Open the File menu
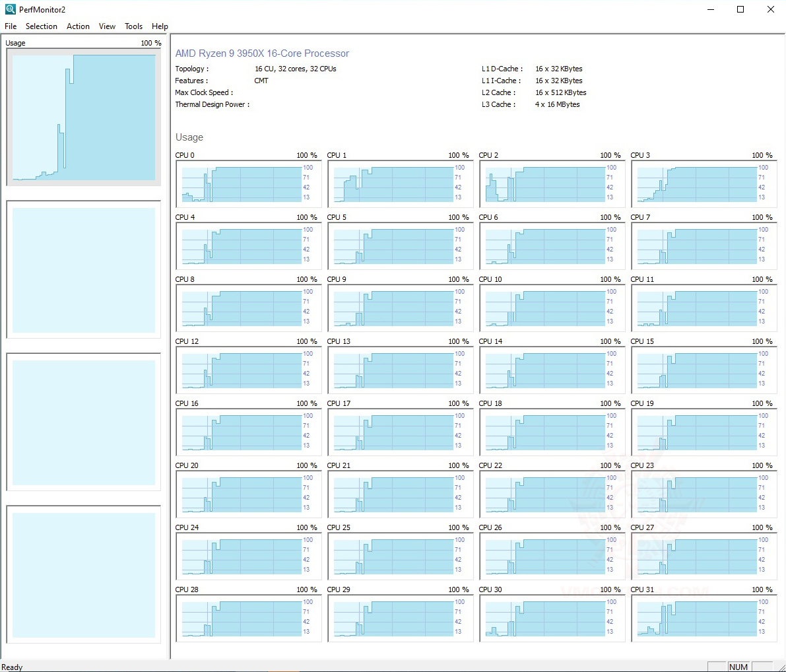This screenshot has height=672, width=786. [x=11, y=26]
